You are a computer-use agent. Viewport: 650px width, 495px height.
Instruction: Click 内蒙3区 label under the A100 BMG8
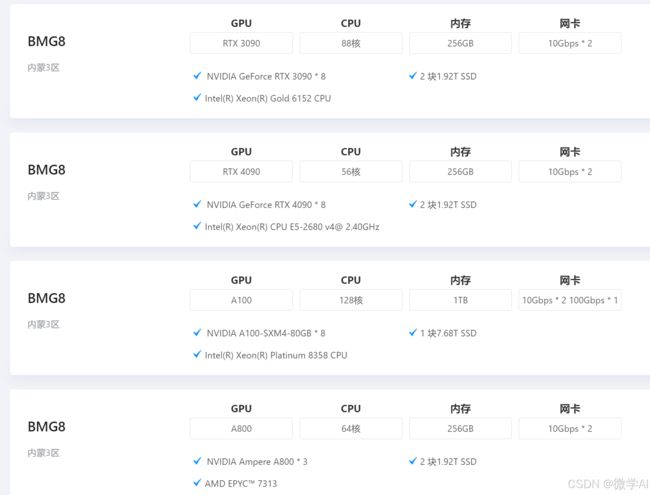[x=44, y=324]
